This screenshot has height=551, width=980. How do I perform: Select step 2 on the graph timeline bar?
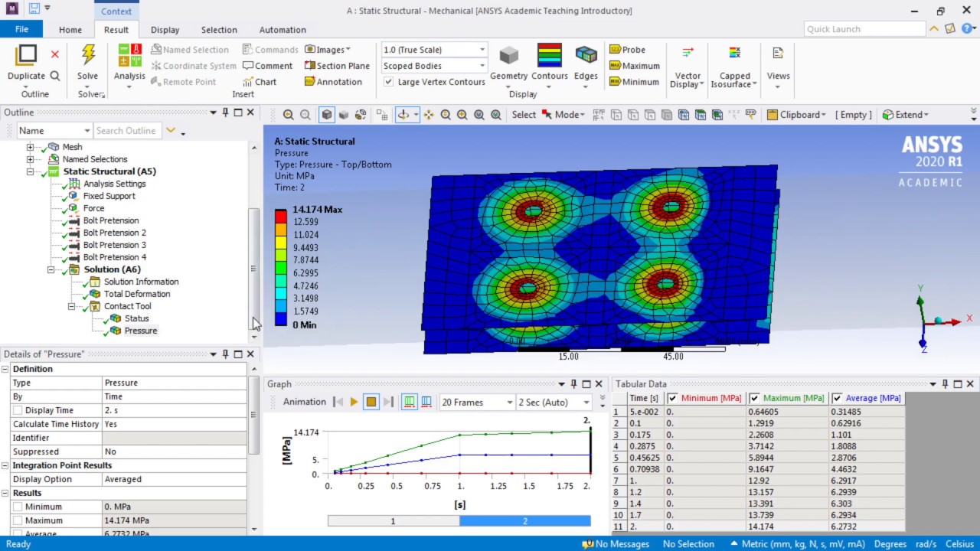[525, 521]
